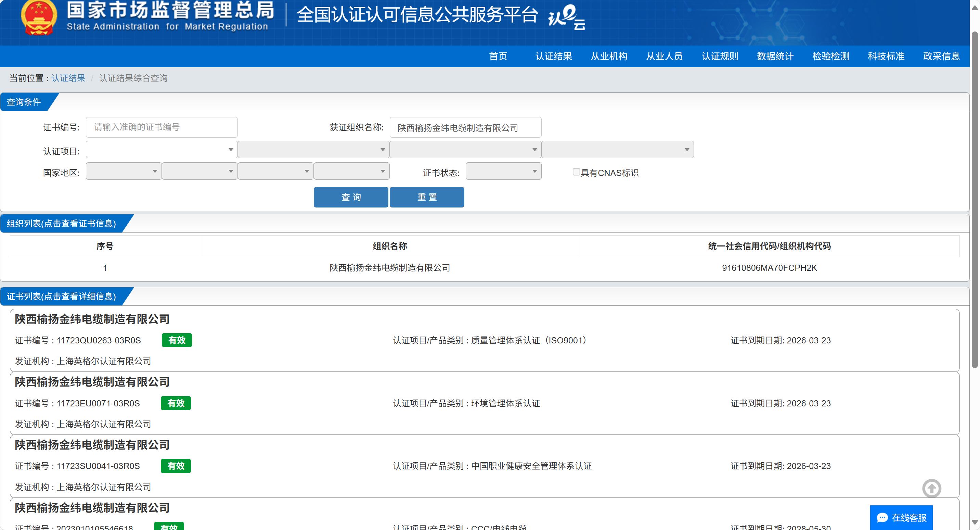Go to 从业机构 menu

(609, 56)
